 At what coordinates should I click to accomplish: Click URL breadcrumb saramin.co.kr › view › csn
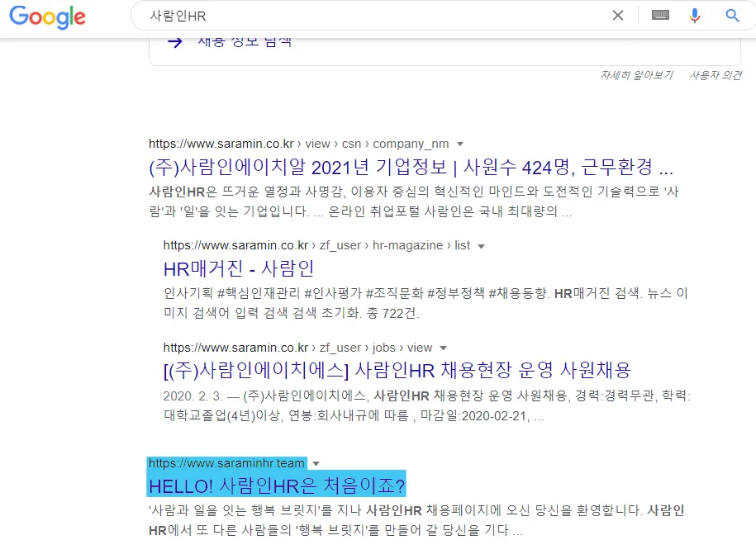pos(298,144)
